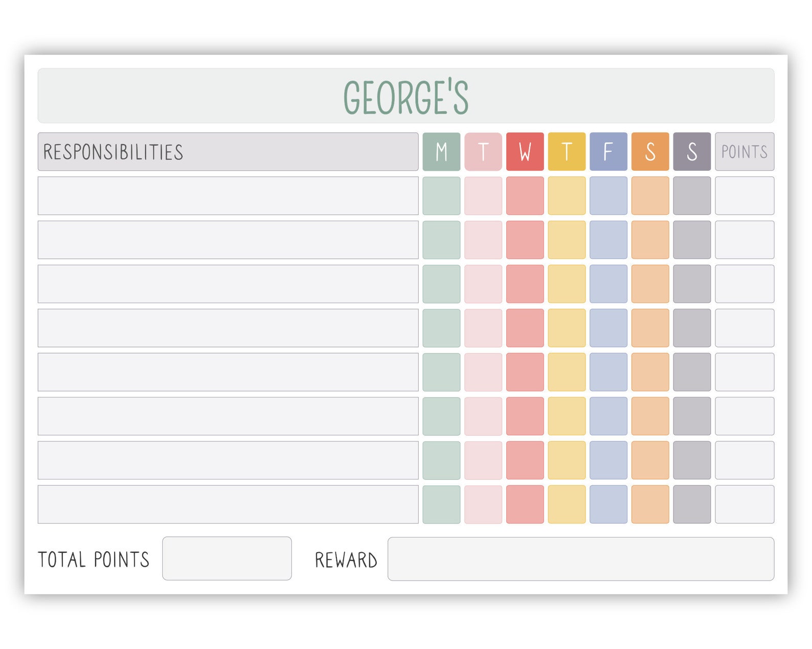Select the RESPONSIBILITIES header cell

(x=228, y=152)
